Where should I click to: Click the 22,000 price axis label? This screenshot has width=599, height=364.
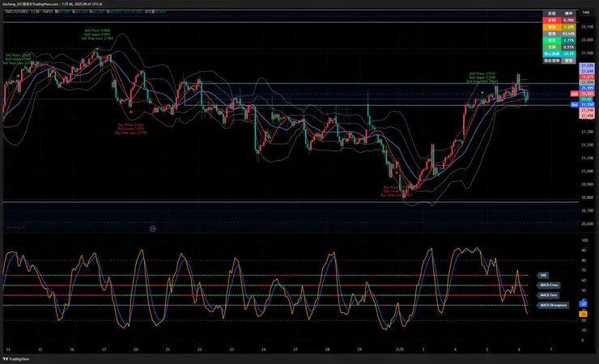(587, 40)
